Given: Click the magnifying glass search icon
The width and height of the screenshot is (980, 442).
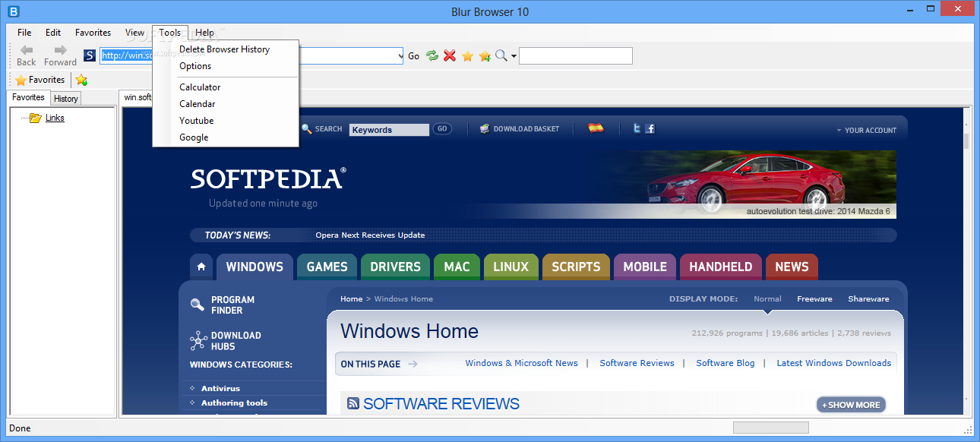Looking at the screenshot, I should (x=501, y=55).
